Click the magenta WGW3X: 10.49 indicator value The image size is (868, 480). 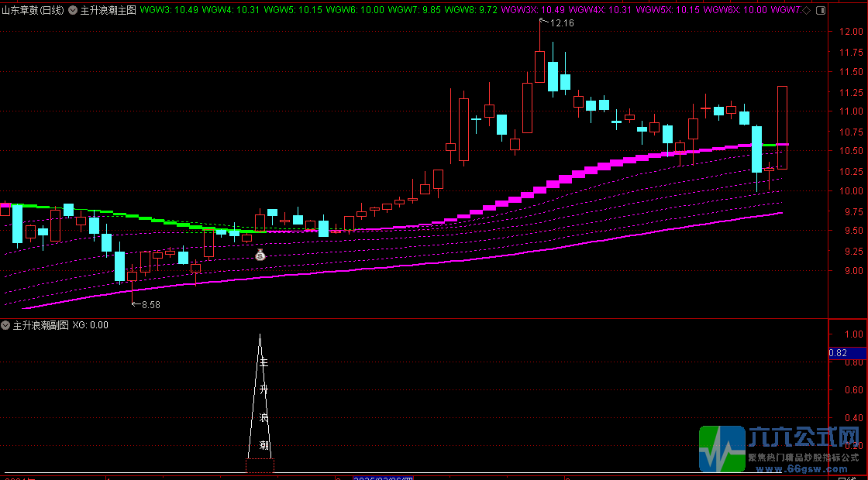pyautogui.click(x=534, y=10)
